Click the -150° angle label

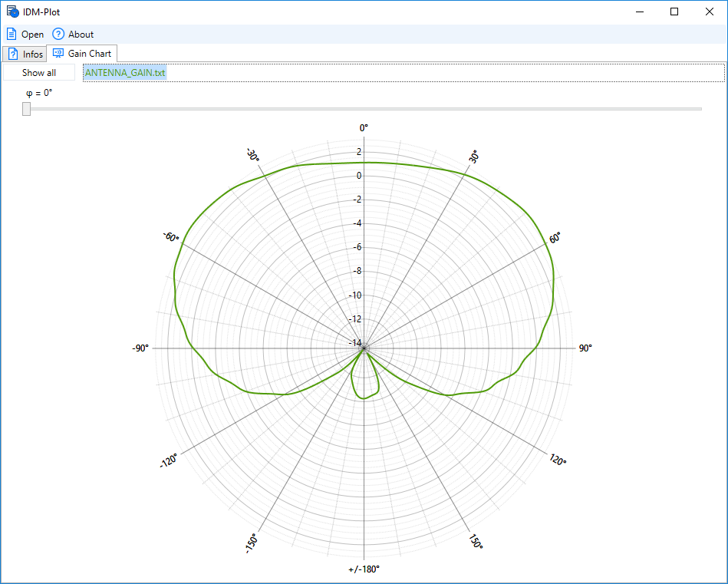click(252, 542)
